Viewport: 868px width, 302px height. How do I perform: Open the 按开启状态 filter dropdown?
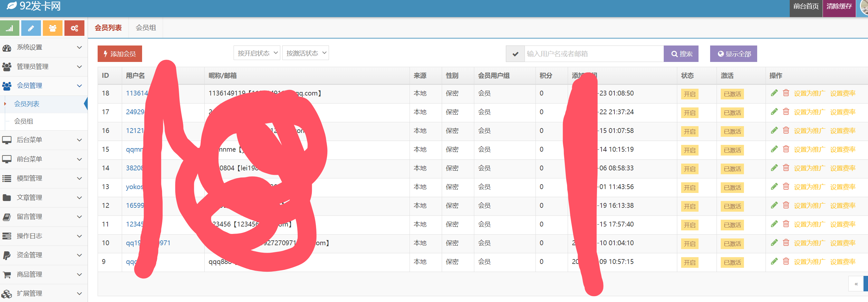(257, 53)
